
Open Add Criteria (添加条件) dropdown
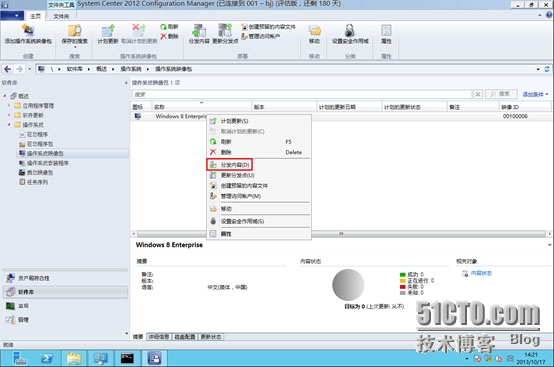pos(535,94)
